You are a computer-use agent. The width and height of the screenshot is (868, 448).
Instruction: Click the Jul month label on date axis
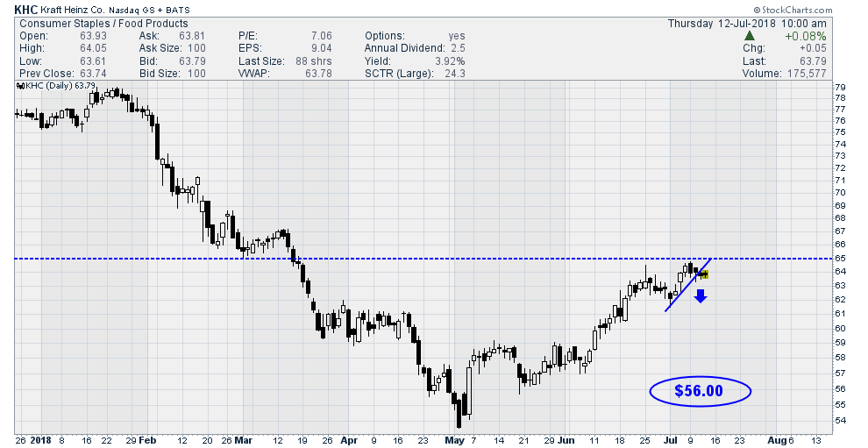click(x=671, y=441)
